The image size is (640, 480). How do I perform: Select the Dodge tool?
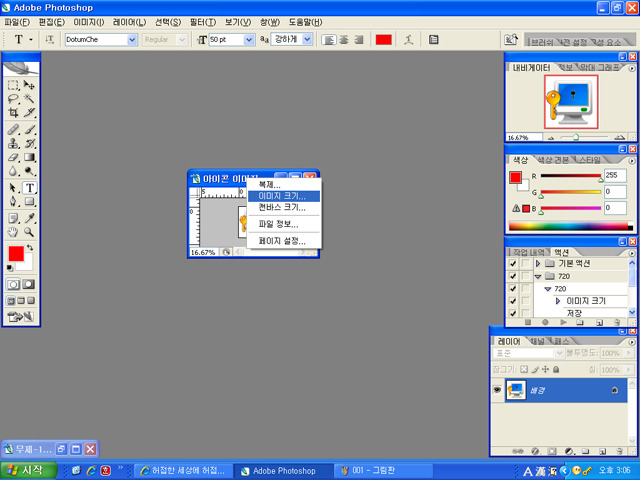(x=29, y=171)
